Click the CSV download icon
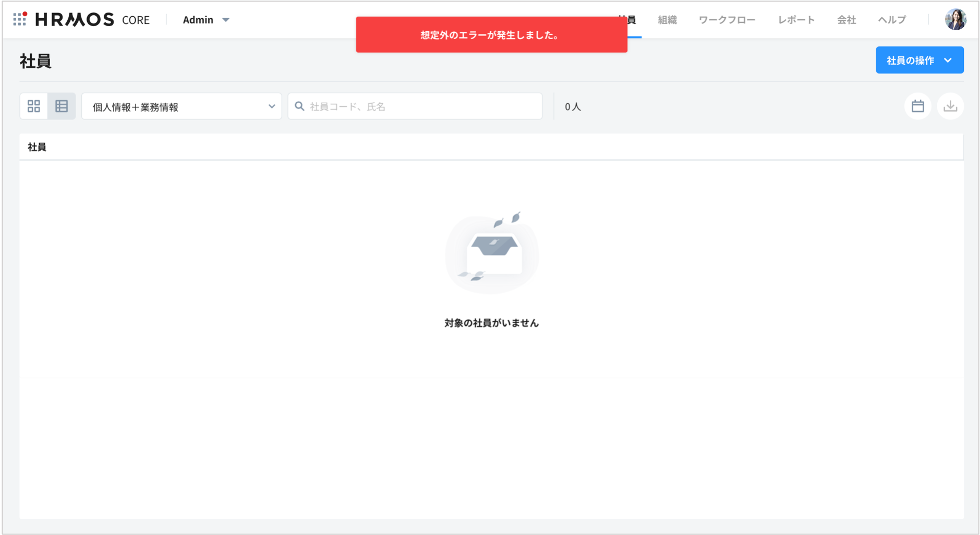Viewport: 980px width, 535px height. (x=950, y=106)
